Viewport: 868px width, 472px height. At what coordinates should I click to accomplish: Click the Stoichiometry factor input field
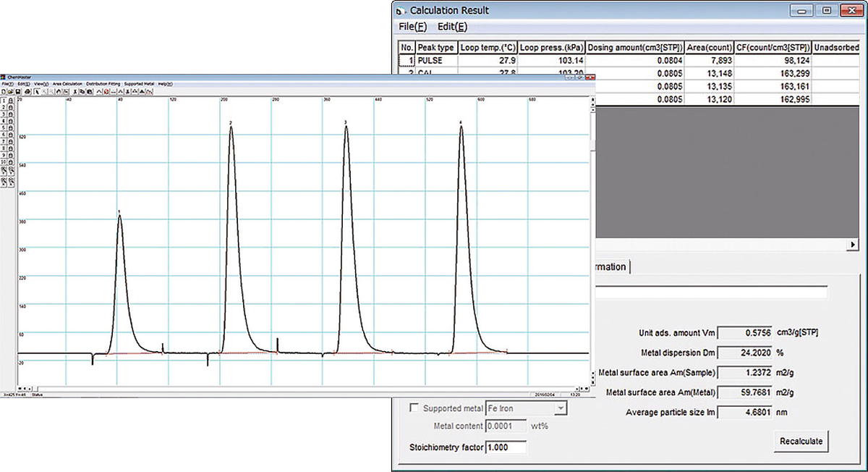(506, 447)
